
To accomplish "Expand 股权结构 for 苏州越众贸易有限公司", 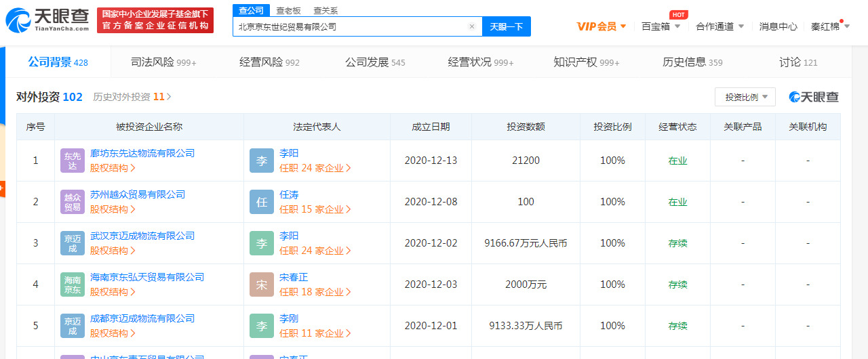I will 113,209.
